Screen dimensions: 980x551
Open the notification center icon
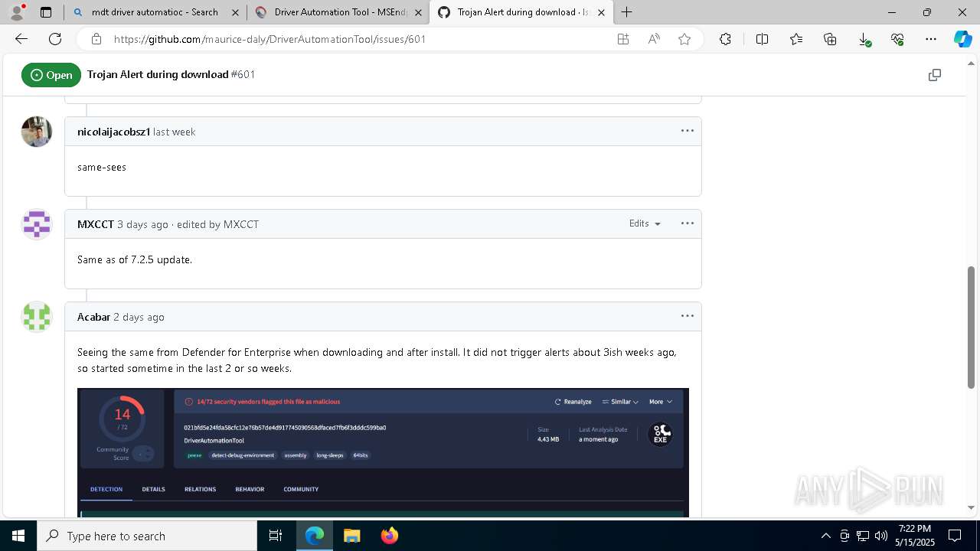pos(955,536)
